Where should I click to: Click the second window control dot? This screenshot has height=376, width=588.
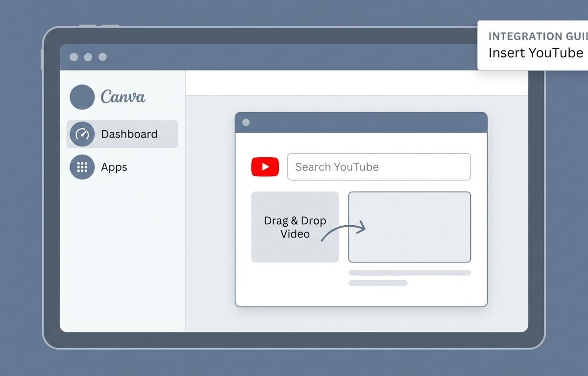(88, 57)
